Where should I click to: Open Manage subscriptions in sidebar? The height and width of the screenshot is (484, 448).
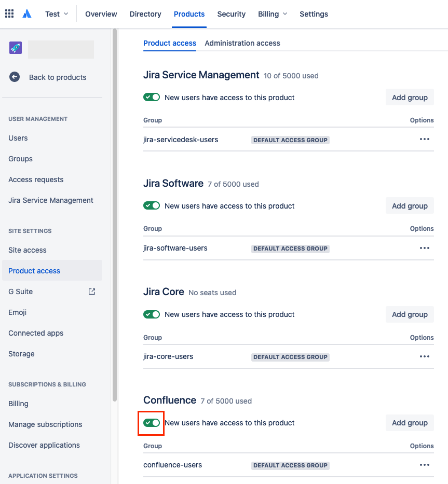[45, 424]
